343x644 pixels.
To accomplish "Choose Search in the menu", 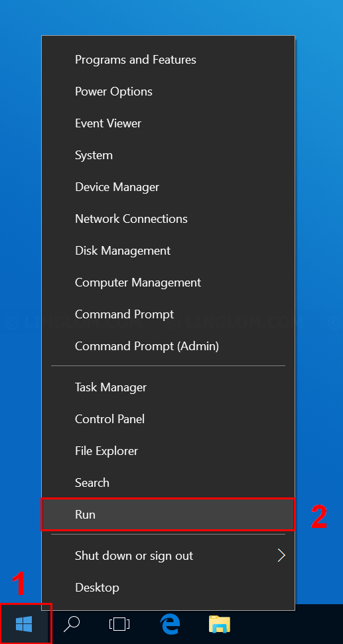I will (x=168, y=483).
